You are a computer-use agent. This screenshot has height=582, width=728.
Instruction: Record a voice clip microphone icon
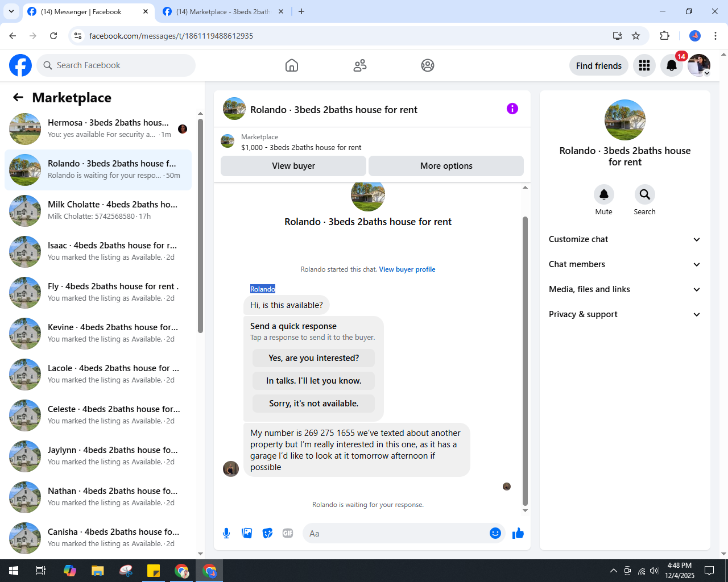click(x=226, y=533)
